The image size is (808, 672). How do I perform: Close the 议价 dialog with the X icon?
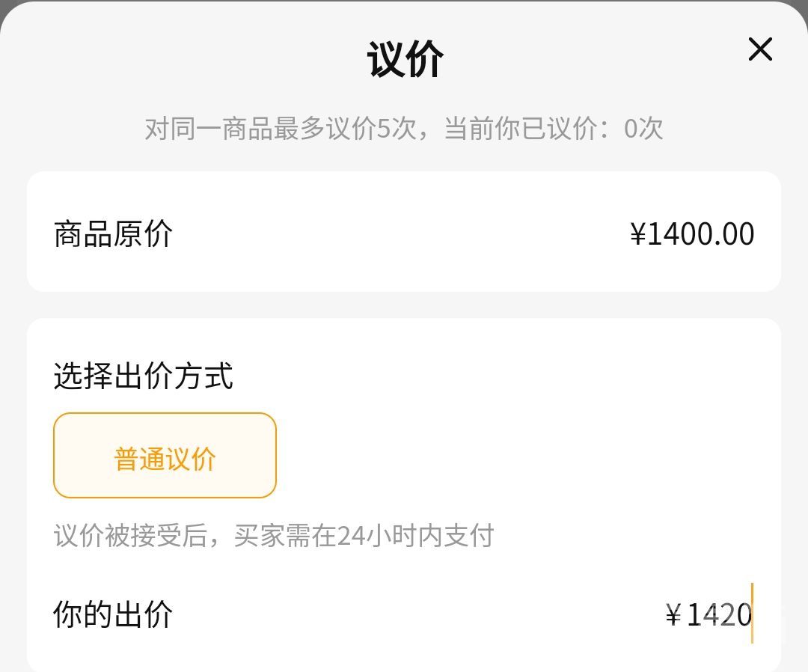(x=760, y=50)
